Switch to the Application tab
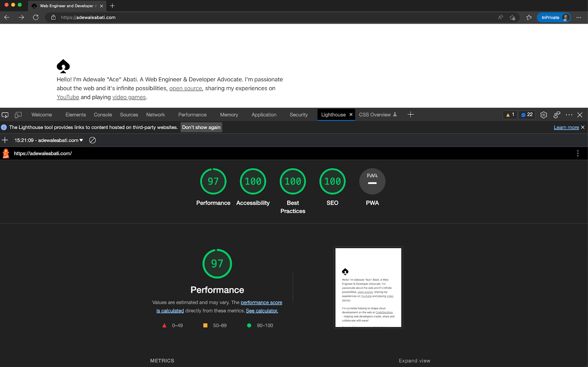 264,115
